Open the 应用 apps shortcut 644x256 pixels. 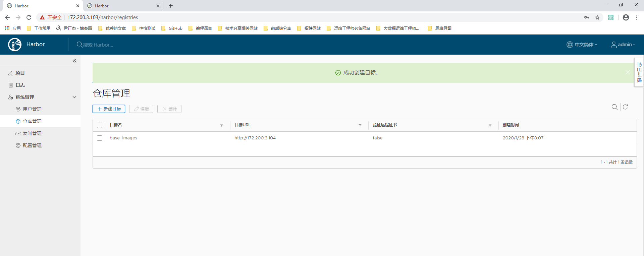point(13,28)
